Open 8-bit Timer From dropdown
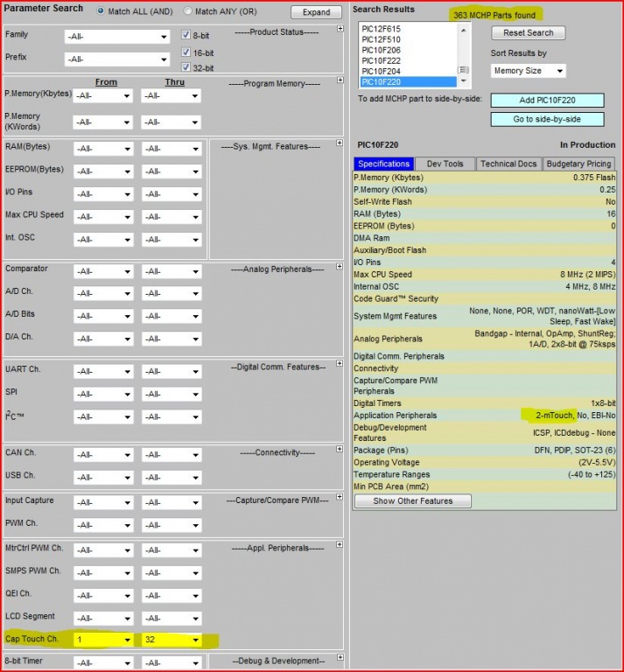624x672 pixels. pyautogui.click(x=103, y=662)
